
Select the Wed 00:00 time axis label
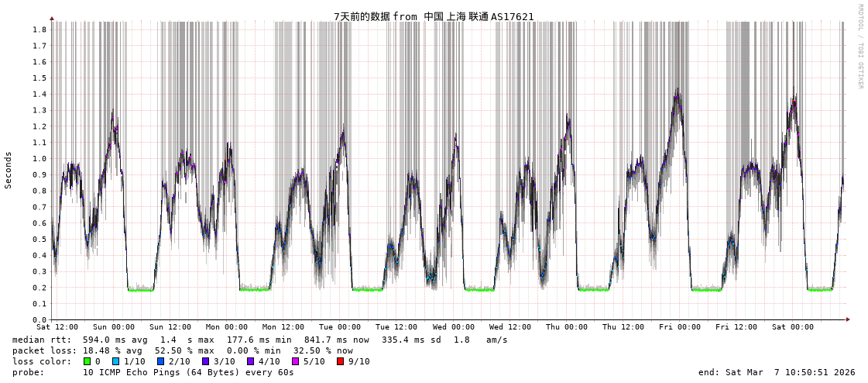[454, 327]
